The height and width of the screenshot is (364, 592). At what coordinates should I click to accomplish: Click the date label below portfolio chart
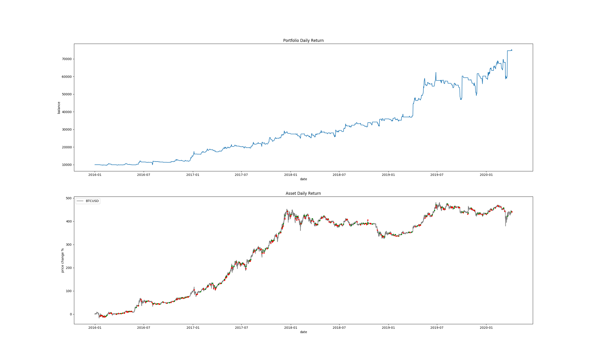(303, 179)
